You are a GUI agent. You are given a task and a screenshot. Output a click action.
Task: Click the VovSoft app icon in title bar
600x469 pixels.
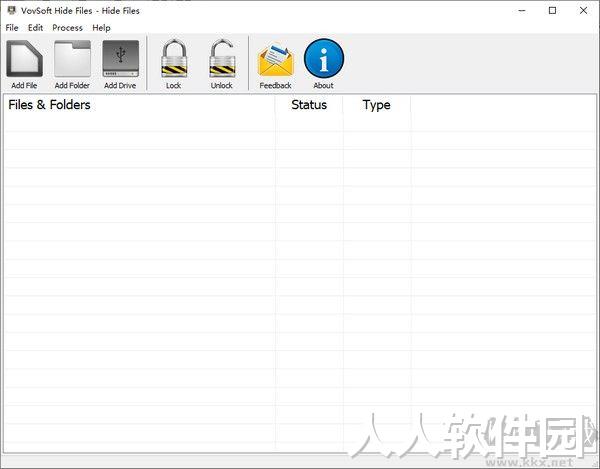[12, 10]
